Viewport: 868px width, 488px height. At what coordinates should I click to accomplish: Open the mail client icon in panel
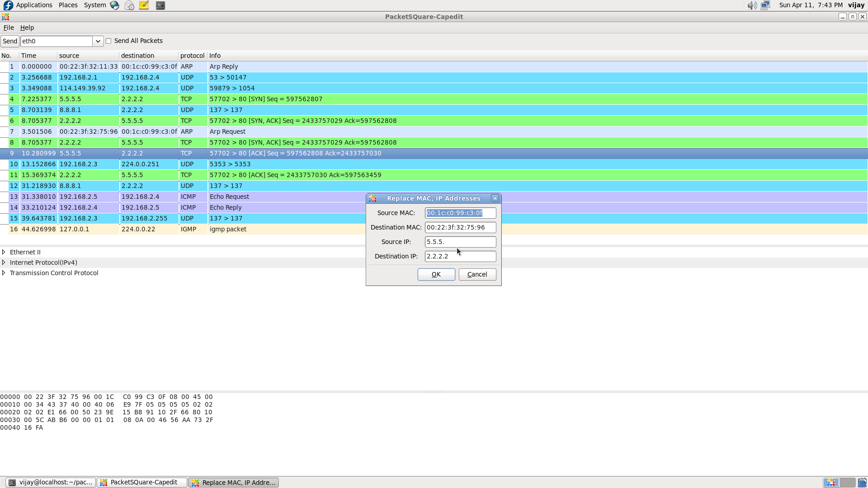(x=129, y=5)
